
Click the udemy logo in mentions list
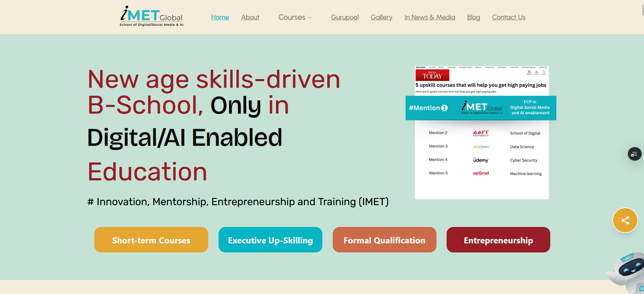480,160
